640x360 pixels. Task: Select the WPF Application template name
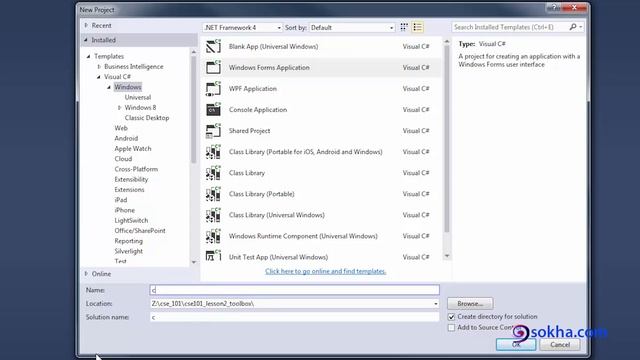[x=253, y=89]
